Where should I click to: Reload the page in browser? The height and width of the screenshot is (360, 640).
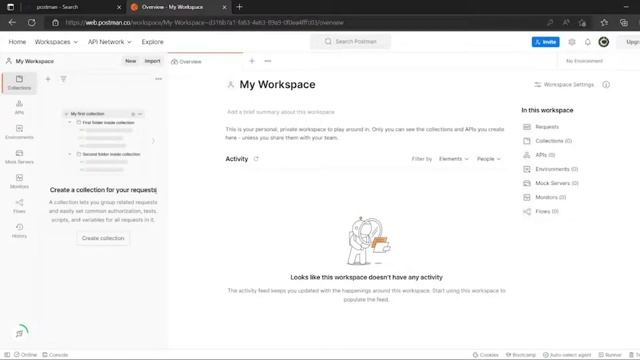[31, 22]
